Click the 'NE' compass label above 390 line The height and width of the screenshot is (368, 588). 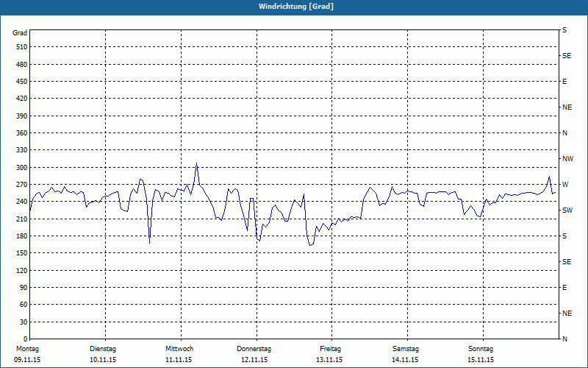coord(567,107)
